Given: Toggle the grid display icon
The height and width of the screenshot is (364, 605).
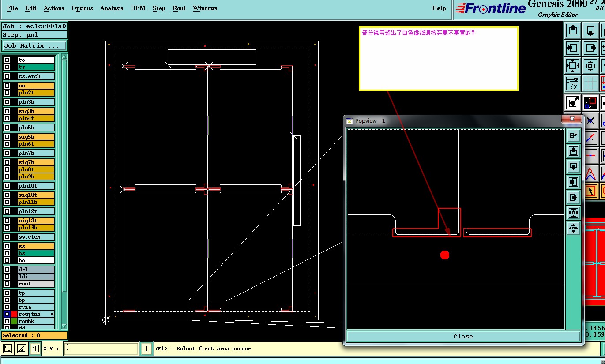Looking at the screenshot, I should click(x=590, y=83).
